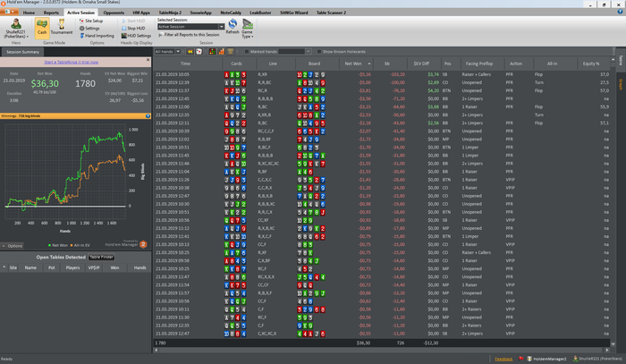
Task: Select the hand row at 21.03.2019 10:05
Action: (382, 74)
